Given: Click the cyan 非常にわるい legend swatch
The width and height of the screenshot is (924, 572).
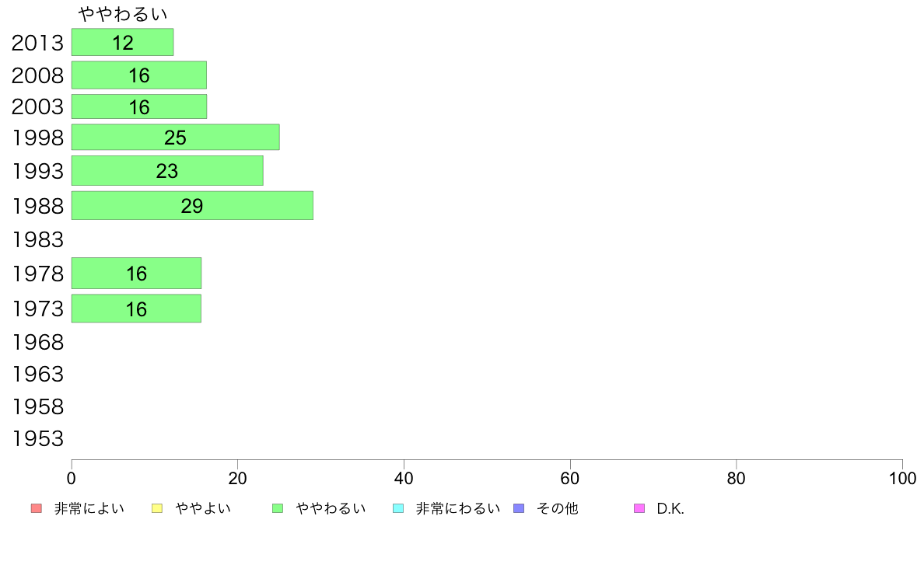Looking at the screenshot, I should (x=398, y=508).
